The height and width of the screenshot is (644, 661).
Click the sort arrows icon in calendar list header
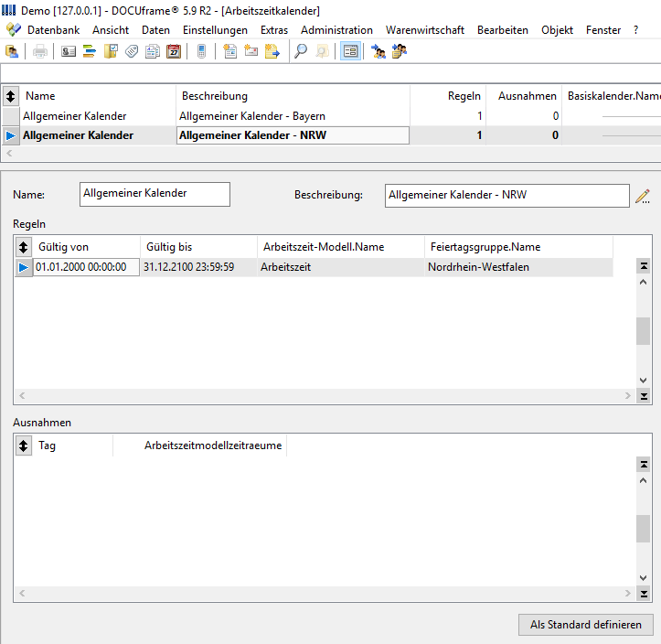(x=11, y=96)
